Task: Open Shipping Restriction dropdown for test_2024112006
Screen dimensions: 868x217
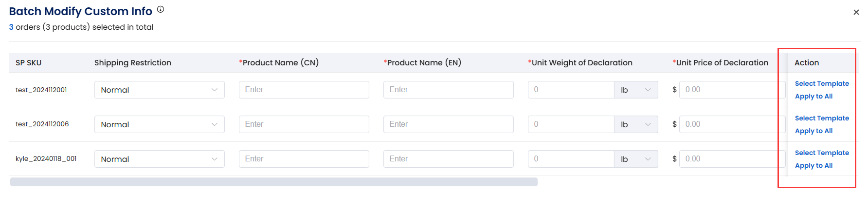Action: 159,124
